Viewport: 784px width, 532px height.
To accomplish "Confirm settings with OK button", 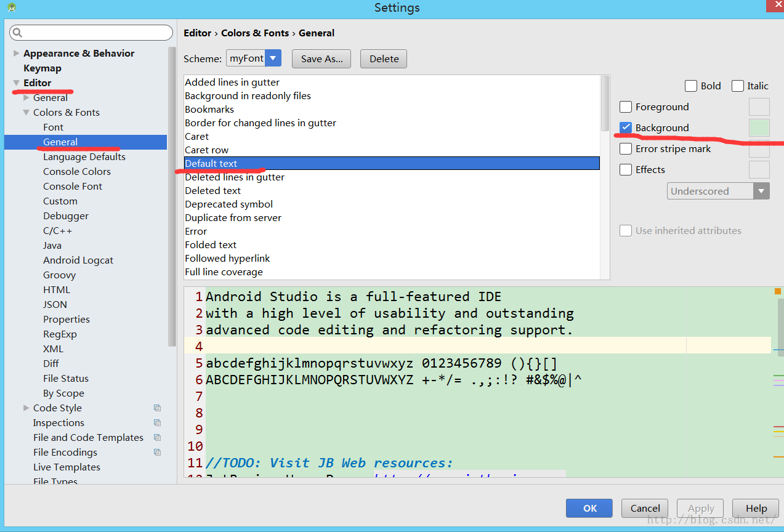I will tap(589, 508).
